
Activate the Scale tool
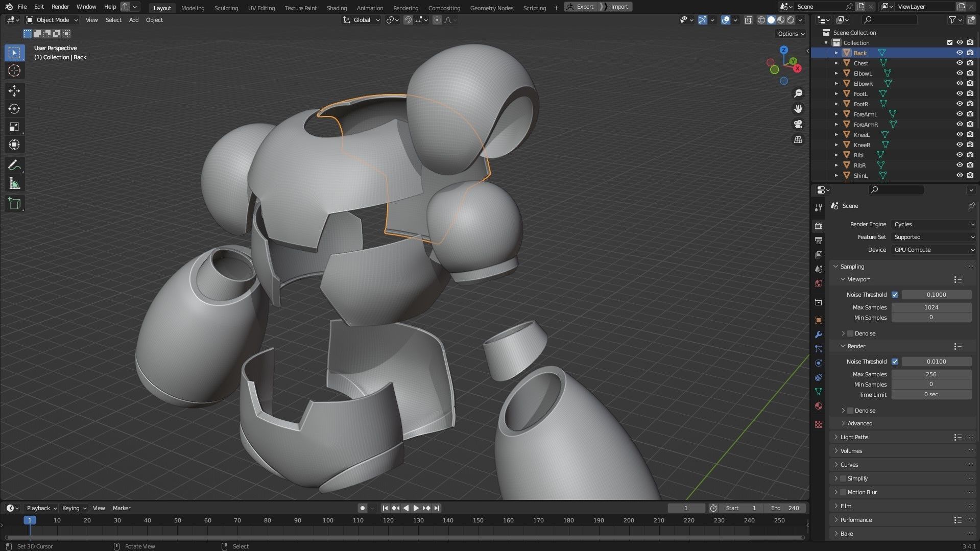[x=14, y=127]
